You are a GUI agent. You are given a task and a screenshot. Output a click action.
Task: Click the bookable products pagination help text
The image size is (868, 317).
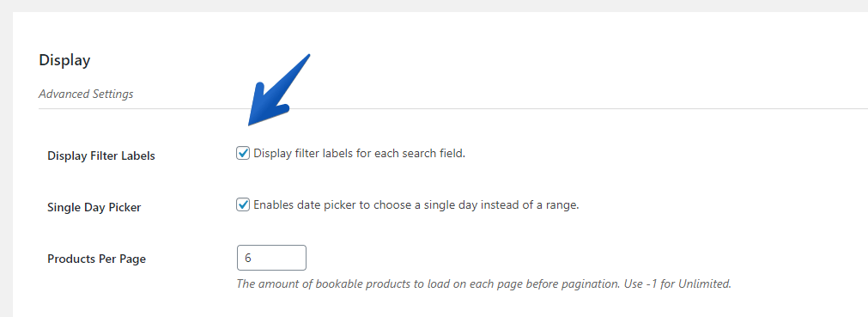click(x=484, y=283)
